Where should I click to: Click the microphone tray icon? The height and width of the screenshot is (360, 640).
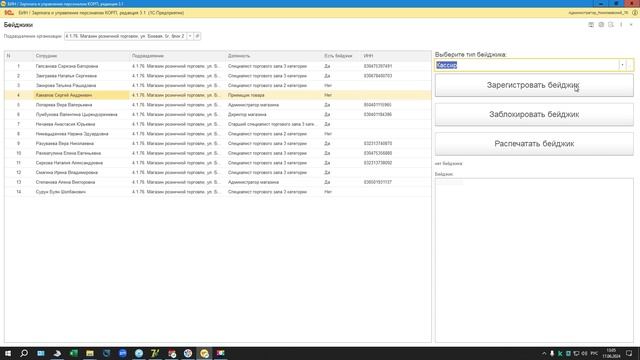pos(552,353)
